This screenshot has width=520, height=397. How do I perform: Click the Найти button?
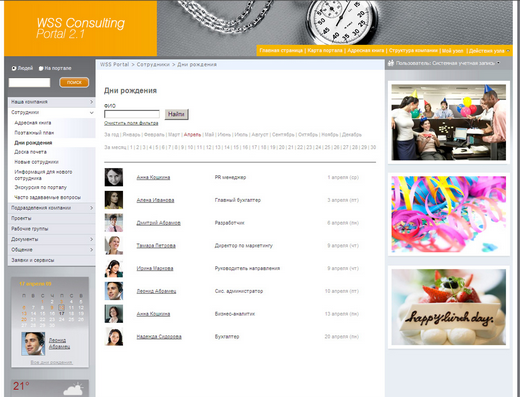pyautogui.click(x=176, y=114)
